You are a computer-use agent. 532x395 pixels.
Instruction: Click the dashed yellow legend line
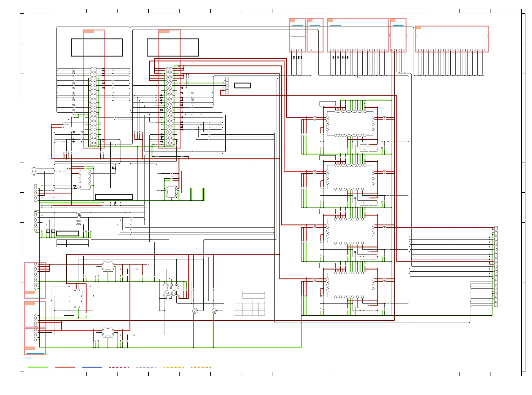coord(173,367)
